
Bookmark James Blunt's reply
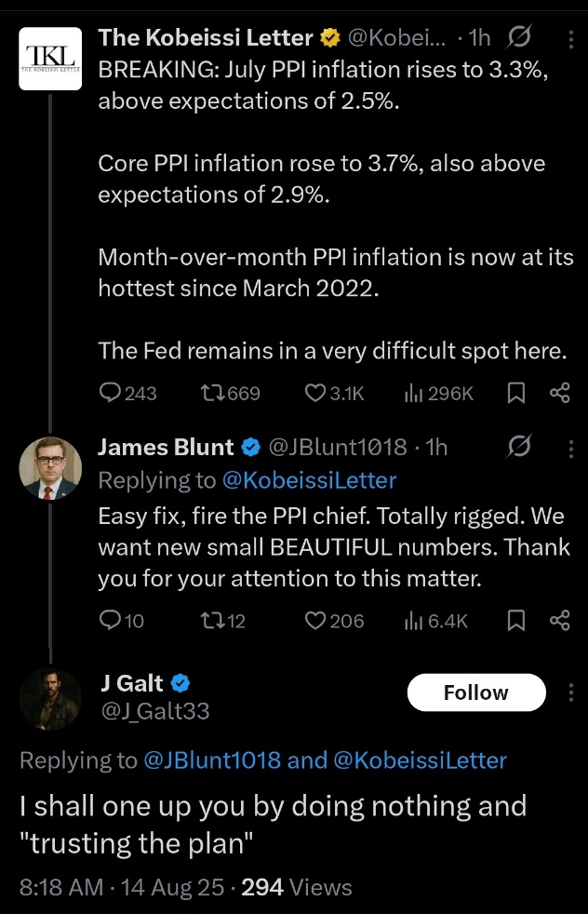click(x=516, y=620)
